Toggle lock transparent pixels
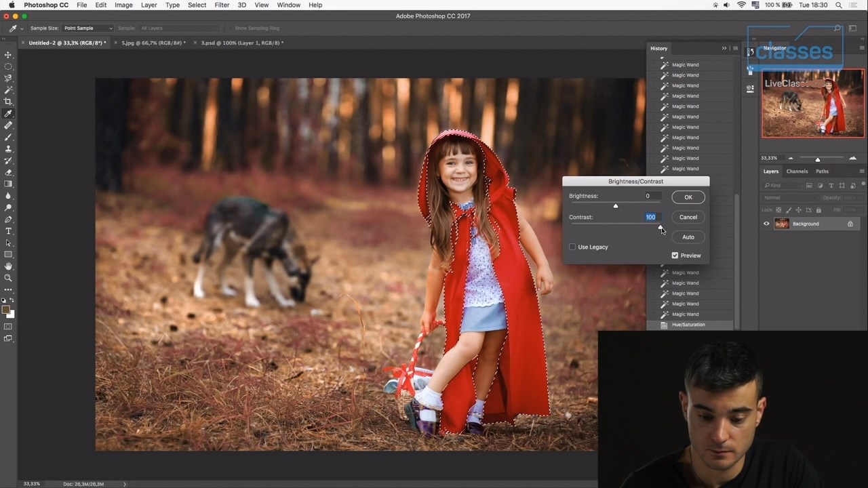 (x=778, y=210)
